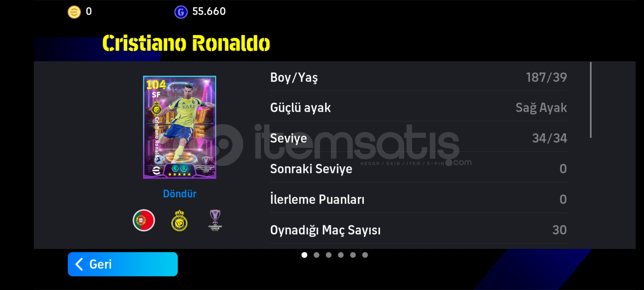Click the stats list vertical scrollbar
The height and width of the screenshot is (290, 644).
[591, 100]
